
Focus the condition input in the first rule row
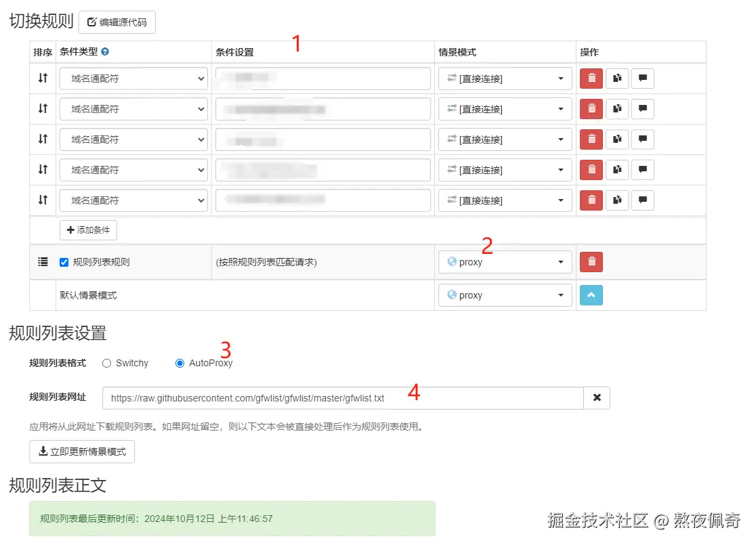click(323, 79)
